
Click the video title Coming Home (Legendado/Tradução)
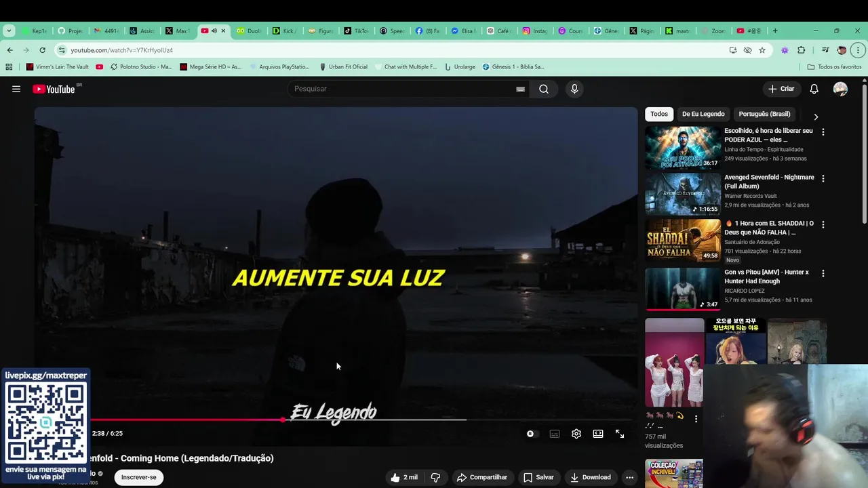point(182,458)
